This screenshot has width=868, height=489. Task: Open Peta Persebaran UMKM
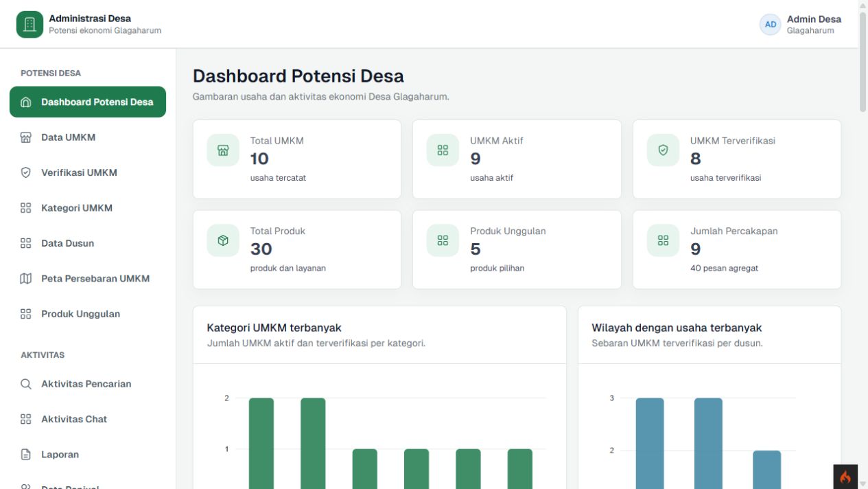tap(88, 279)
